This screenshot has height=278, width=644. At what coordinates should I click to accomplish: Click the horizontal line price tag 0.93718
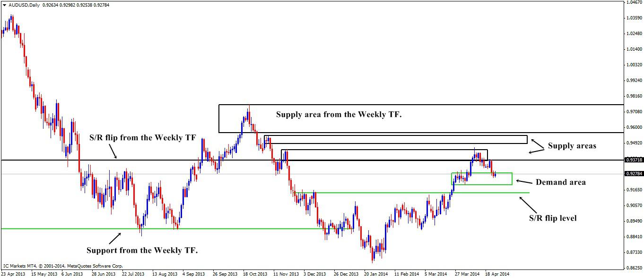point(634,160)
